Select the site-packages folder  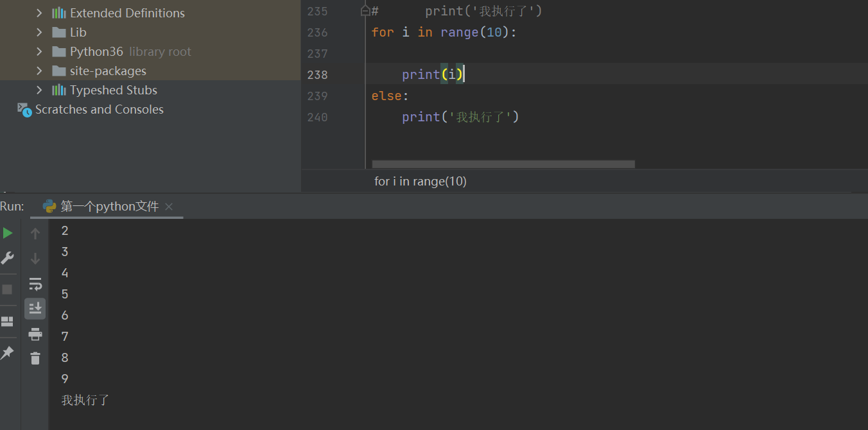point(108,71)
